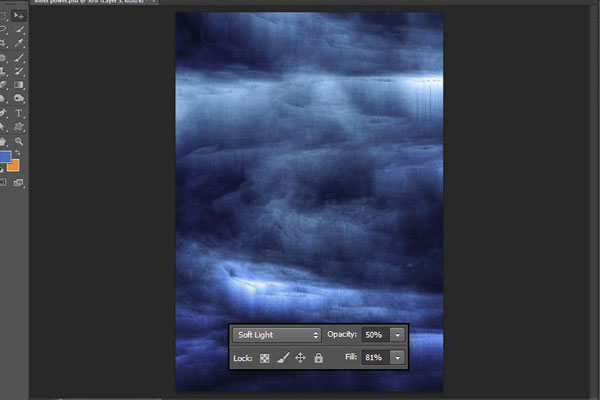The height and width of the screenshot is (400, 600).
Task: Select the Eyedropper tool
Action: 19,43
